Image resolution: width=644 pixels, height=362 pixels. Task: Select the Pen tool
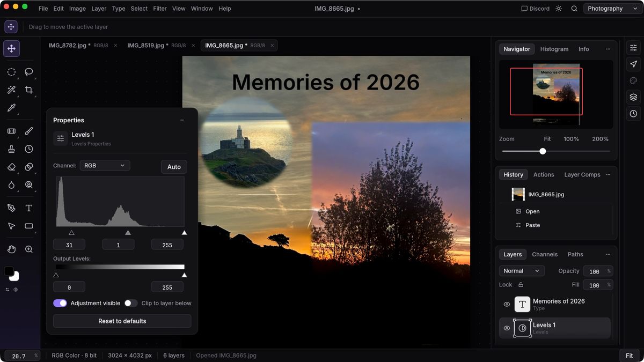11,208
